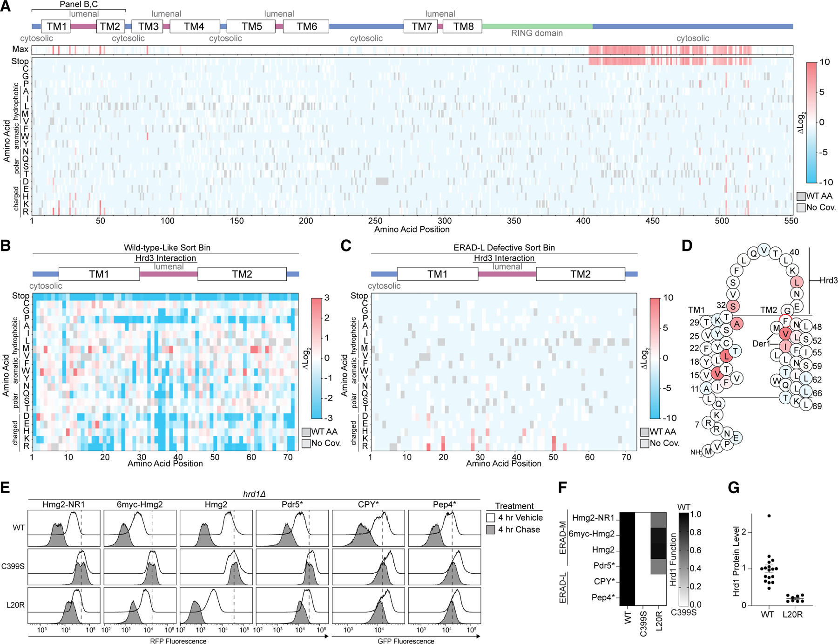Click the black WT column in panel F heatmap

(x=627, y=559)
